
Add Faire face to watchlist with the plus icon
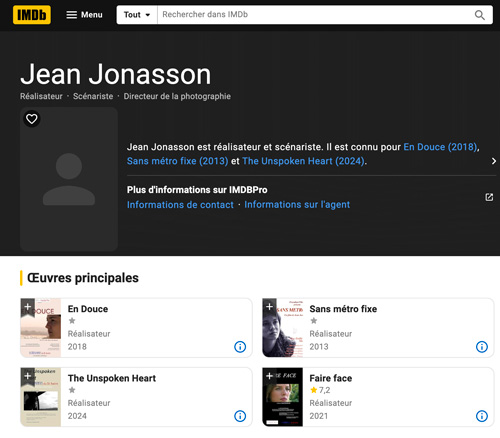269,376
